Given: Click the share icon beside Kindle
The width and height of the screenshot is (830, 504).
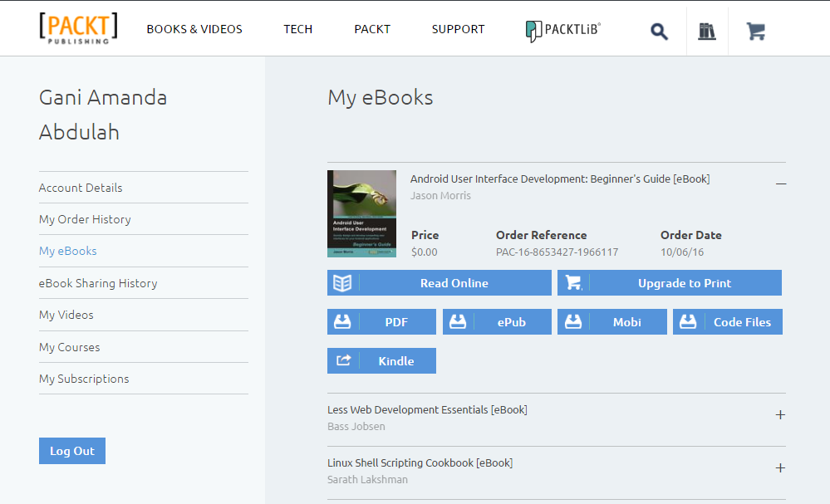Looking at the screenshot, I should (x=343, y=360).
